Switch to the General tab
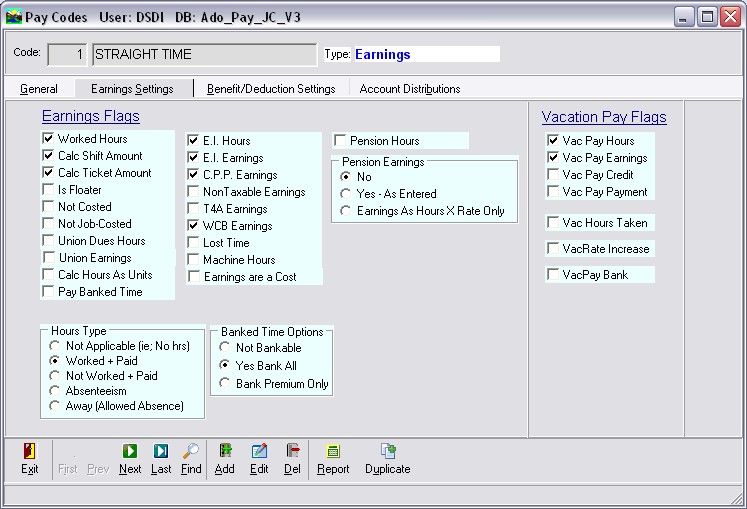The height and width of the screenshot is (509, 747). [39, 89]
